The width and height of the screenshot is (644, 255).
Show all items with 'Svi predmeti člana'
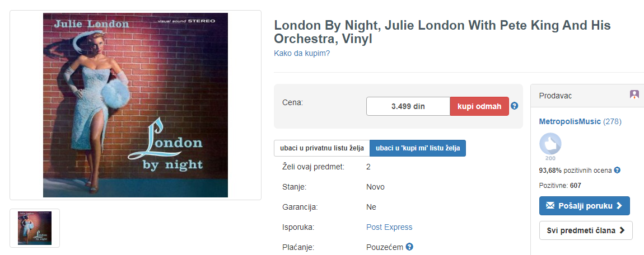(x=586, y=230)
